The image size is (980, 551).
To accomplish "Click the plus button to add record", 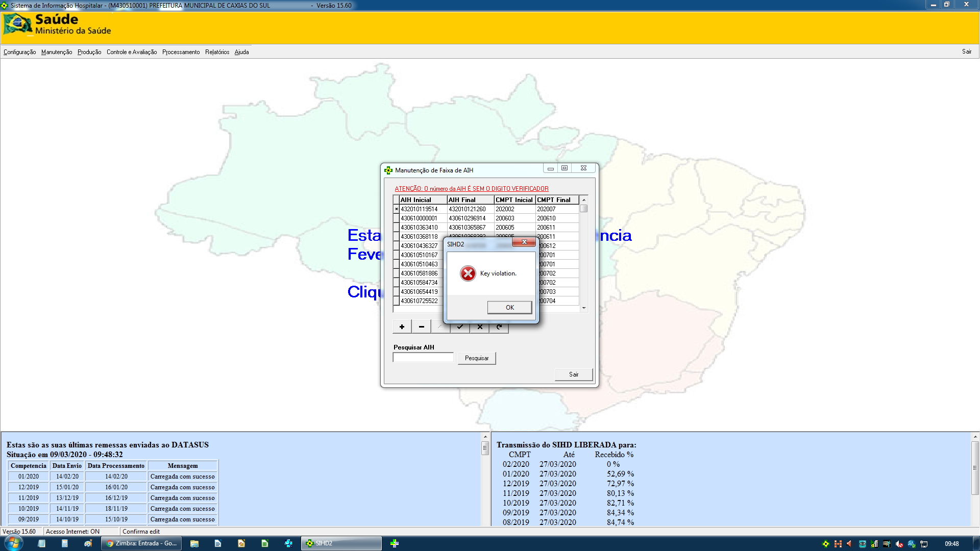I will click(402, 327).
